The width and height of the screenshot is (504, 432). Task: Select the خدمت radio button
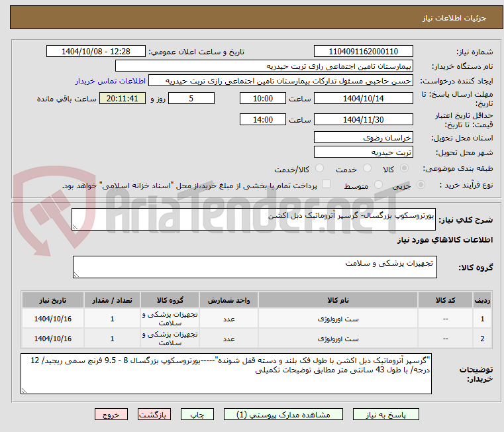pyautogui.click(x=367, y=168)
